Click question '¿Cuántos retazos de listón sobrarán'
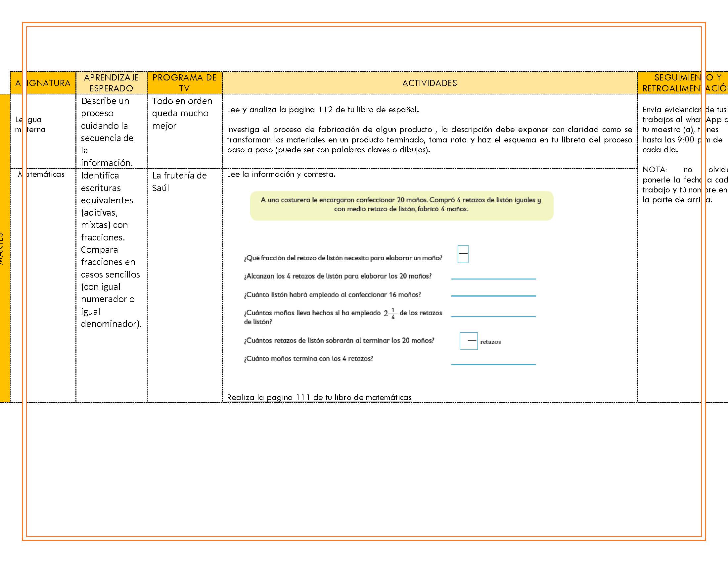The height and width of the screenshot is (563, 728). tap(339, 340)
